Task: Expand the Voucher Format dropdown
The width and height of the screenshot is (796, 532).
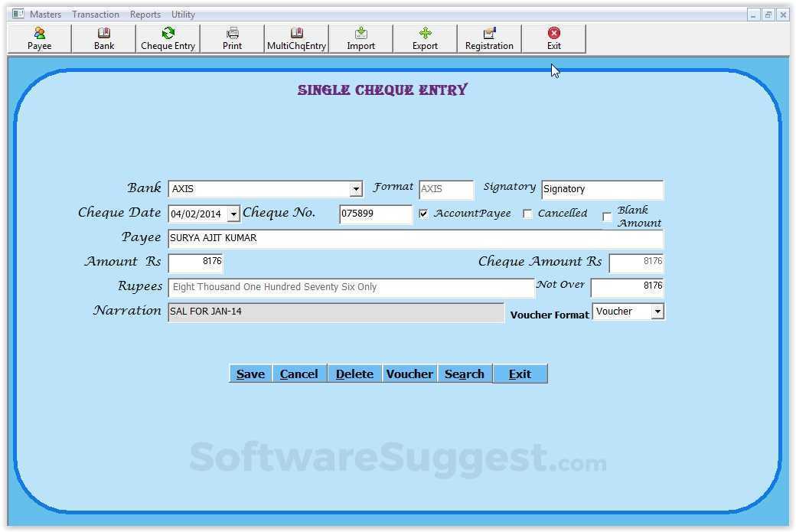Action: (x=657, y=312)
